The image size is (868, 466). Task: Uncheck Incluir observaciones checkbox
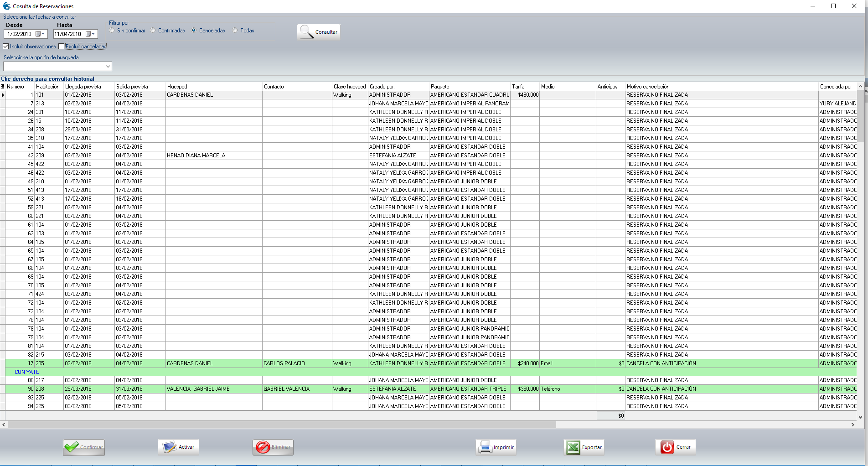pos(6,47)
